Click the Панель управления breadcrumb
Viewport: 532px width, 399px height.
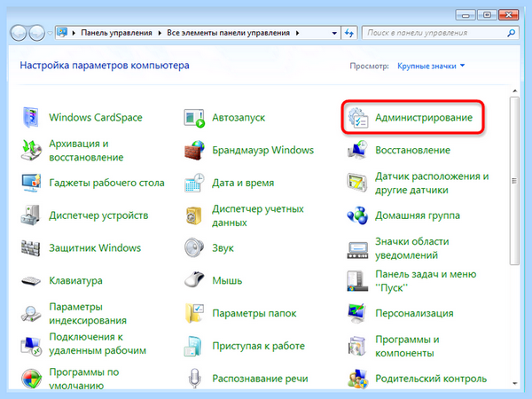[116, 33]
